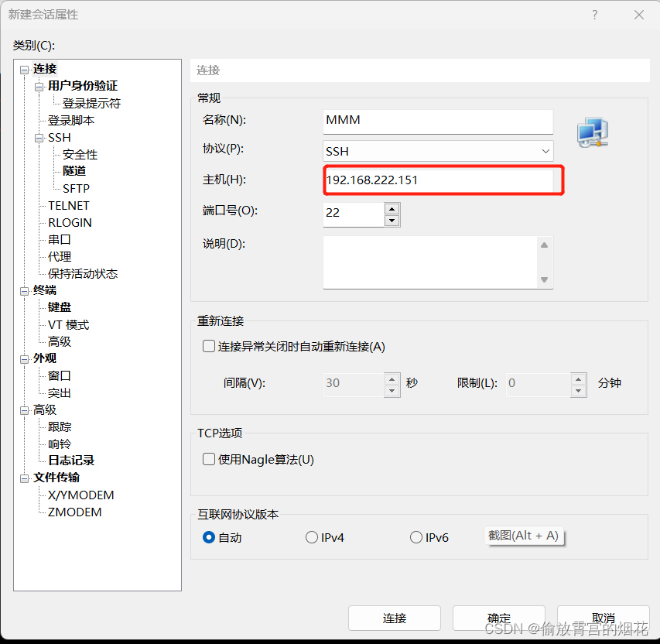660x644 pixels.
Task: Increase the 间隔 seconds value
Action: pos(392,379)
